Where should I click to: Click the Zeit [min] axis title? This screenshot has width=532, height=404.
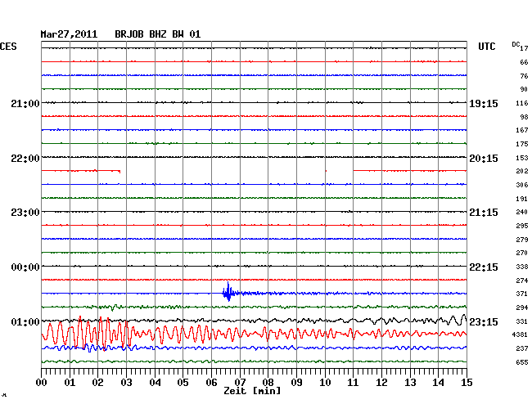tap(252, 391)
